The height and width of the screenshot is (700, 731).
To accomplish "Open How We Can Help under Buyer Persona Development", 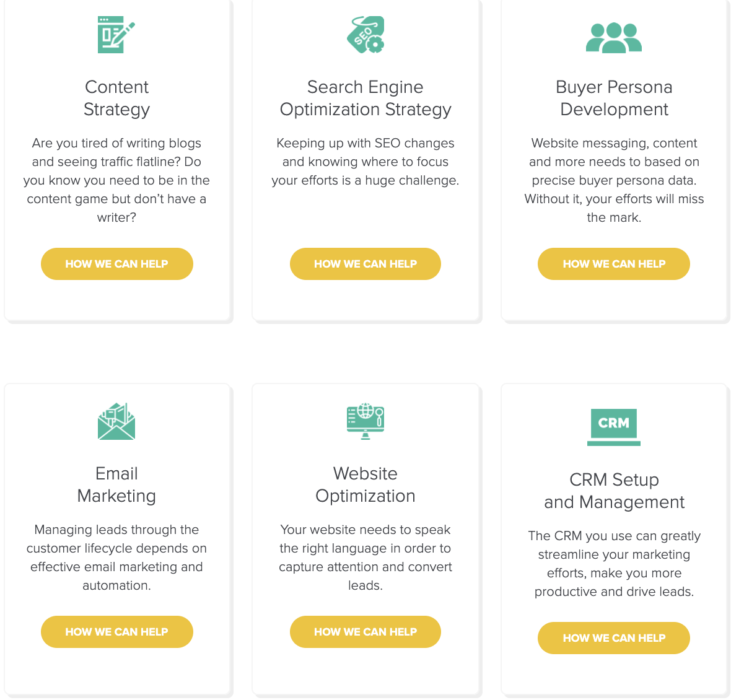I will tap(613, 264).
